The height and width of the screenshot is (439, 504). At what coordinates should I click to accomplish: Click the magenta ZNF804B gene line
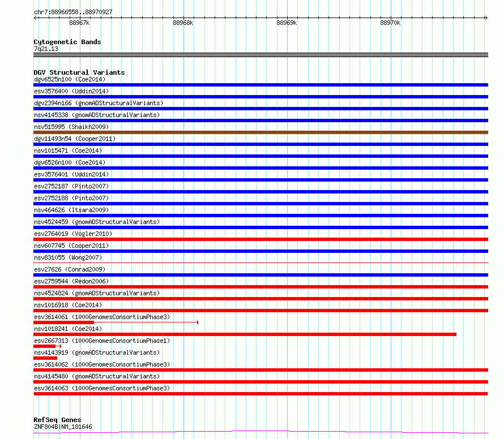pyautogui.click(x=260, y=432)
